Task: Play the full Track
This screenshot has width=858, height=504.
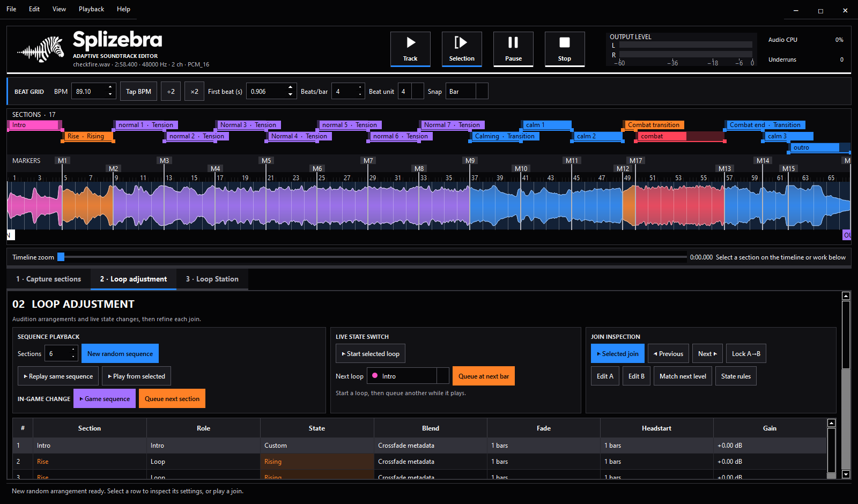Action: click(x=410, y=49)
